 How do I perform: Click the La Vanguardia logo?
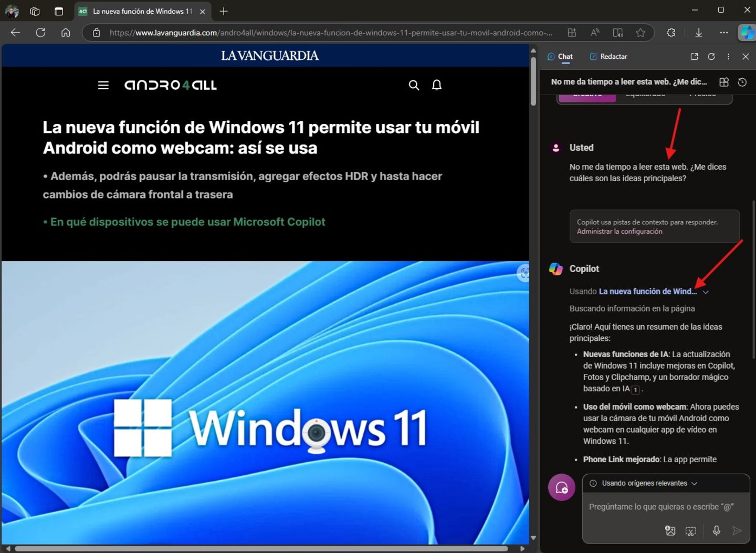pyautogui.click(x=269, y=56)
